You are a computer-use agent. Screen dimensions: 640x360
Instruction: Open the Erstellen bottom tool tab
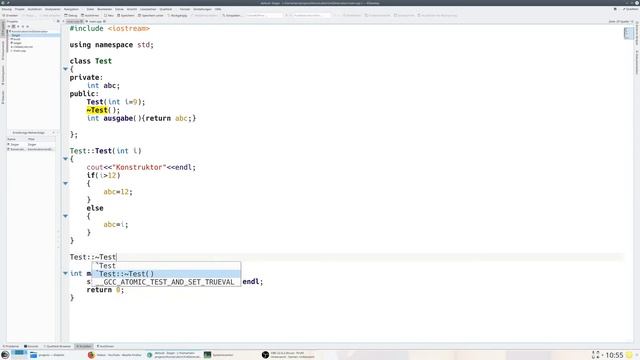coord(84,346)
